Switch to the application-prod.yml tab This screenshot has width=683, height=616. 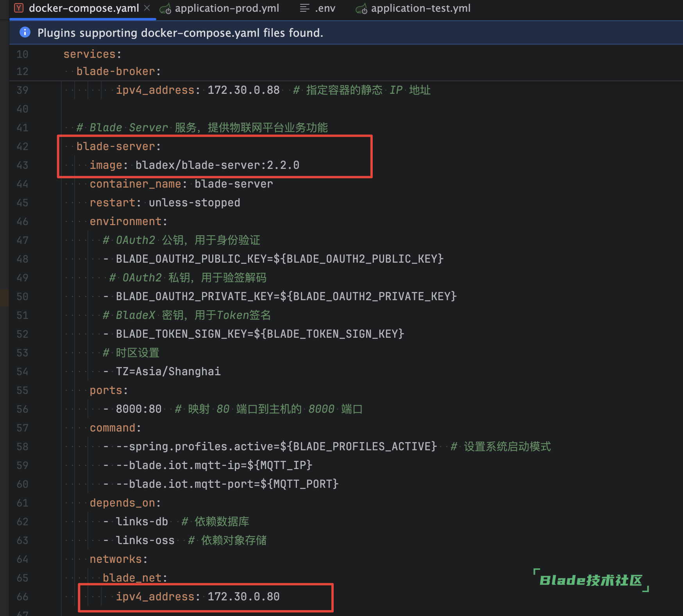pyautogui.click(x=227, y=8)
